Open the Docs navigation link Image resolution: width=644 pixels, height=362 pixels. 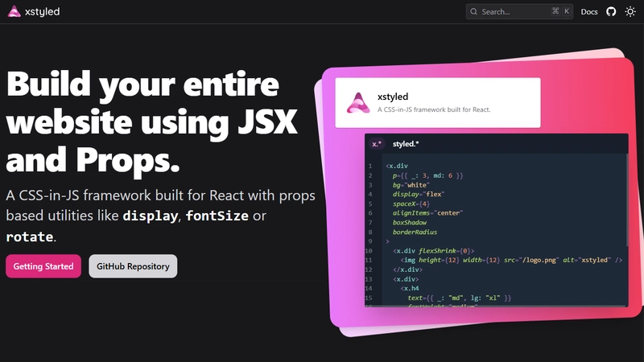(589, 11)
